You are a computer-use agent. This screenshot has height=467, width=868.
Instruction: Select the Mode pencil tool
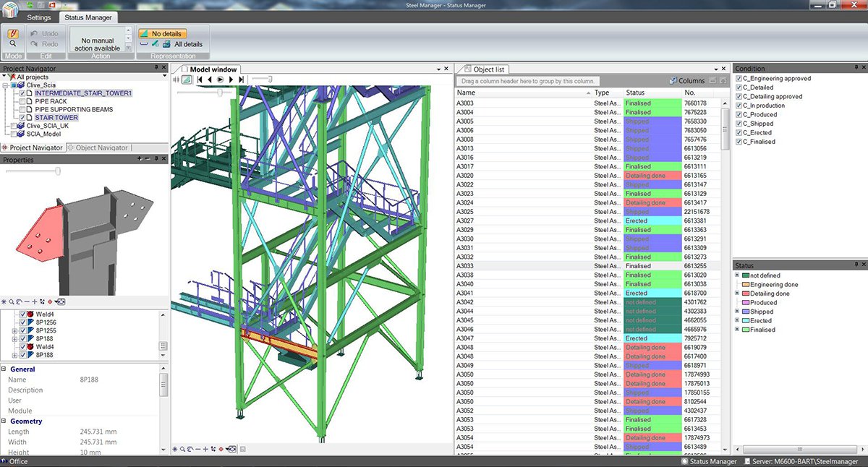[12, 33]
